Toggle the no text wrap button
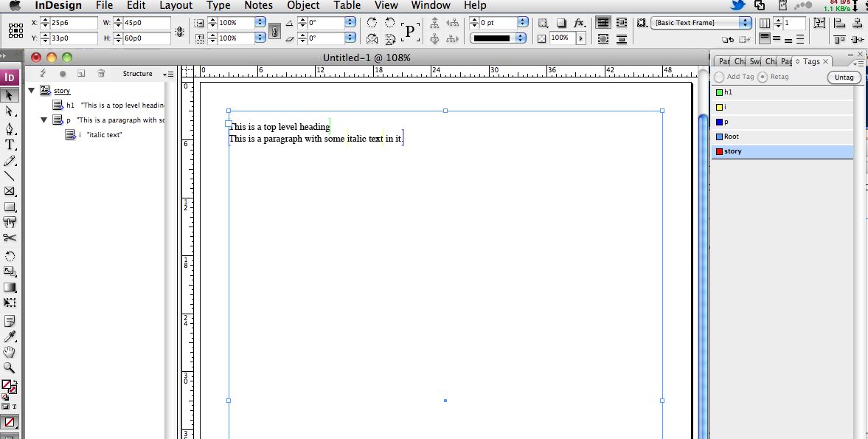 (x=603, y=23)
